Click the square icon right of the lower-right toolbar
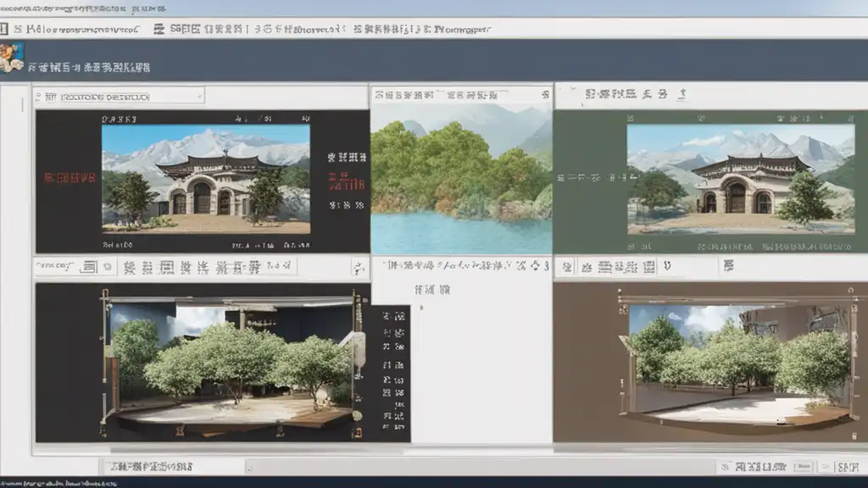 point(728,267)
